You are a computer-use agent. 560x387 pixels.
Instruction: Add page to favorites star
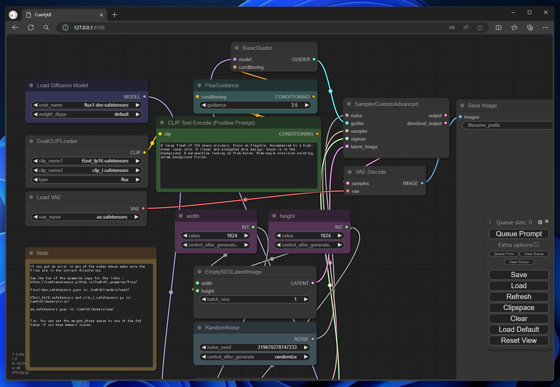coord(480,27)
